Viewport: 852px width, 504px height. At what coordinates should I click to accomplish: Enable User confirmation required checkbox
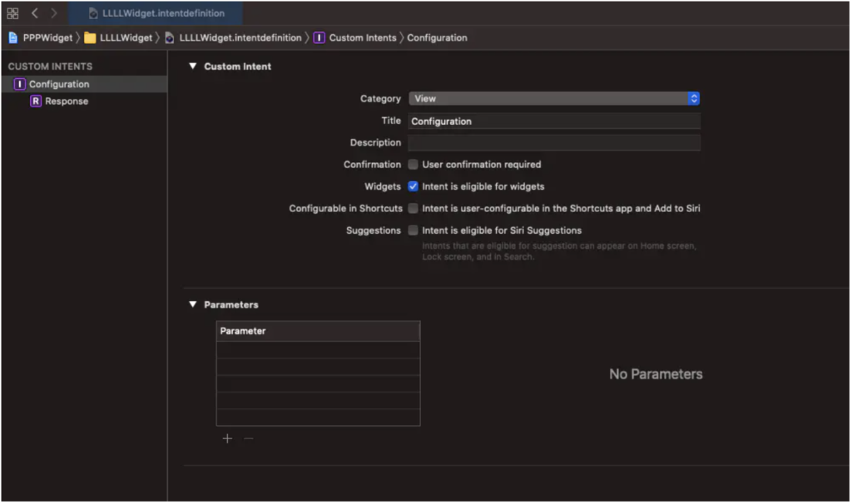tap(413, 165)
